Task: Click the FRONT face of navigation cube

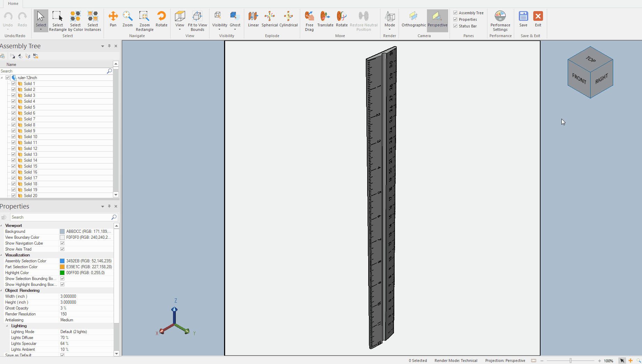Action: (579, 79)
